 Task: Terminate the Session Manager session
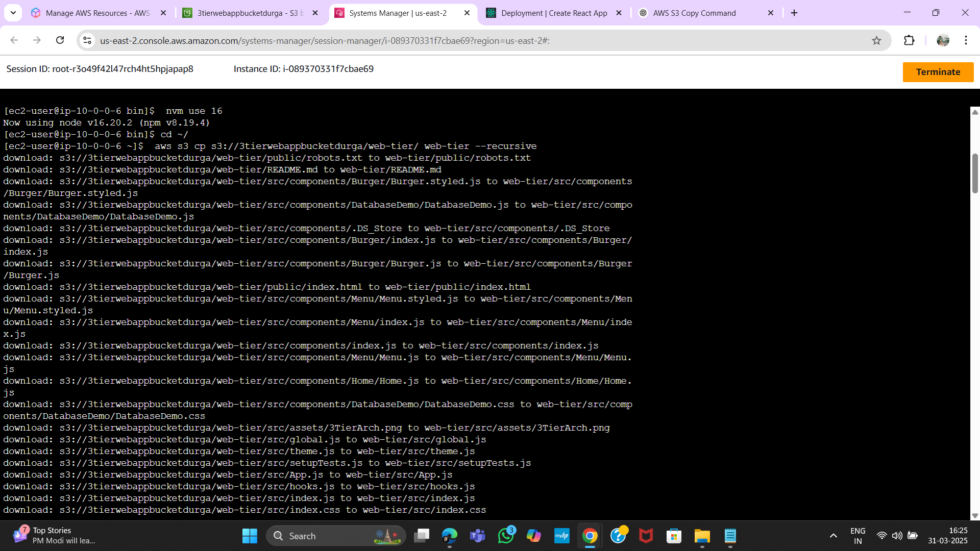click(938, 72)
